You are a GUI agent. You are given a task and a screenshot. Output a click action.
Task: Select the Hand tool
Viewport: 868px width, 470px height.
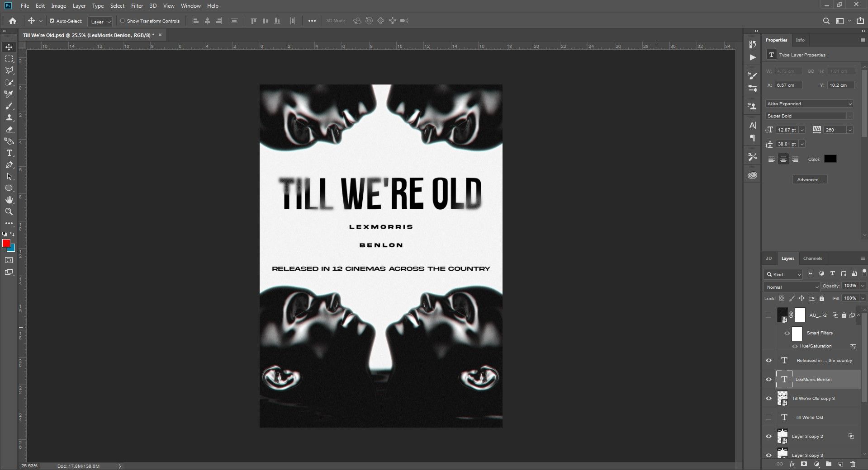click(x=9, y=200)
